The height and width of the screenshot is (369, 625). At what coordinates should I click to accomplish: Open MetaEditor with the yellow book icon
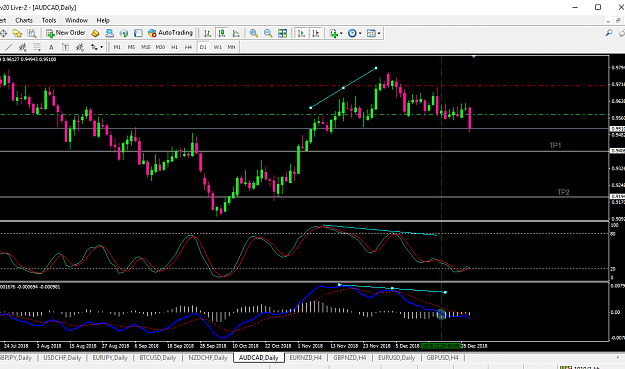pos(95,33)
